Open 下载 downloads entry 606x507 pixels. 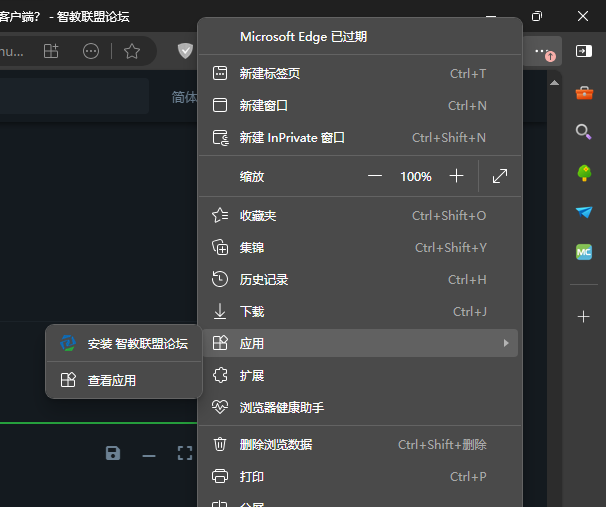coord(360,312)
